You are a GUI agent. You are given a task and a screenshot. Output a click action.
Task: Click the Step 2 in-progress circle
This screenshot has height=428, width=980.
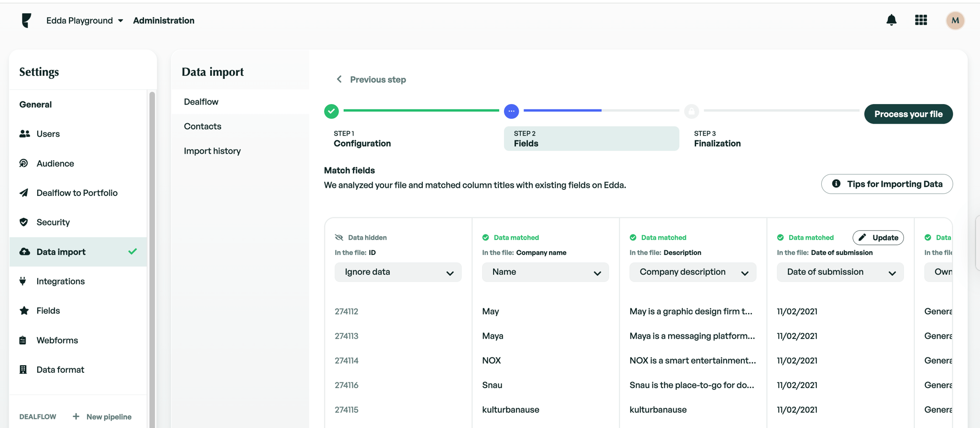(x=511, y=111)
